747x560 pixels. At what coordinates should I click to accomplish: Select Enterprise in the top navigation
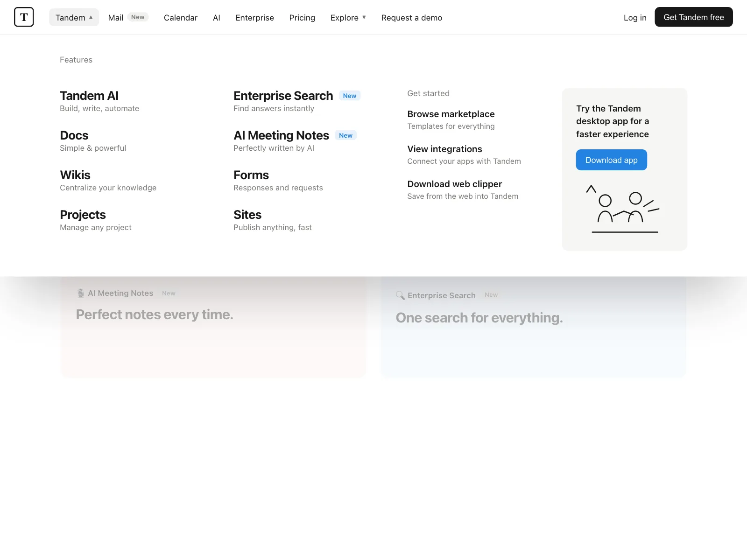pos(255,18)
